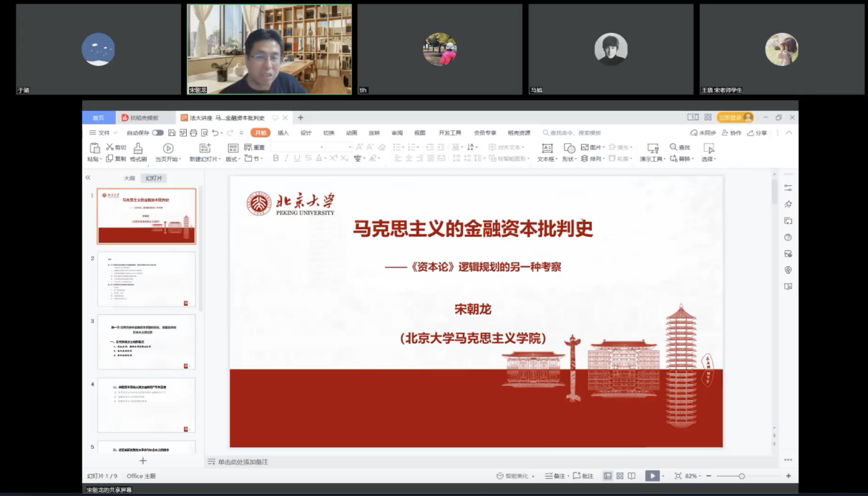Click the share (分享) button

click(x=757, y=133)
